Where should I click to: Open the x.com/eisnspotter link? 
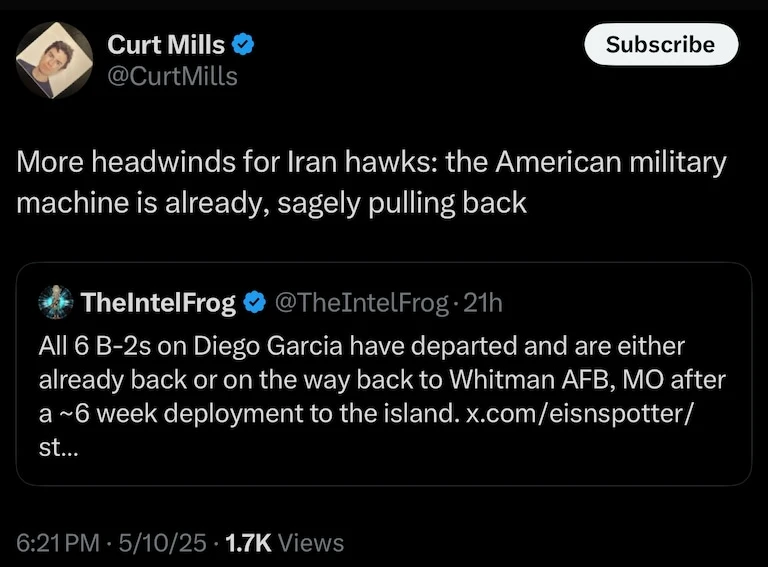[578, 414]
